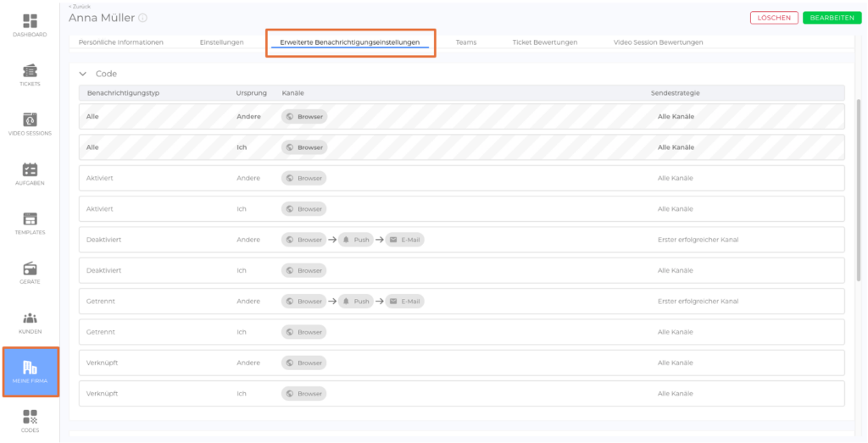Go to Tickets in the sidebar
Image resolution: width=868 pixels, height=443 pixels.
coord(30,70)
